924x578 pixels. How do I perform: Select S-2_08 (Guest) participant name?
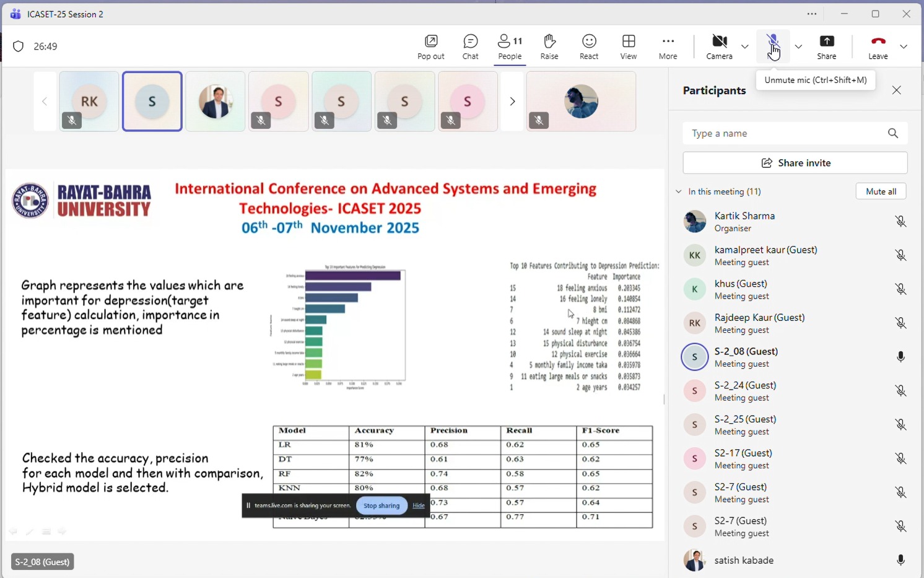coord(746,351)
